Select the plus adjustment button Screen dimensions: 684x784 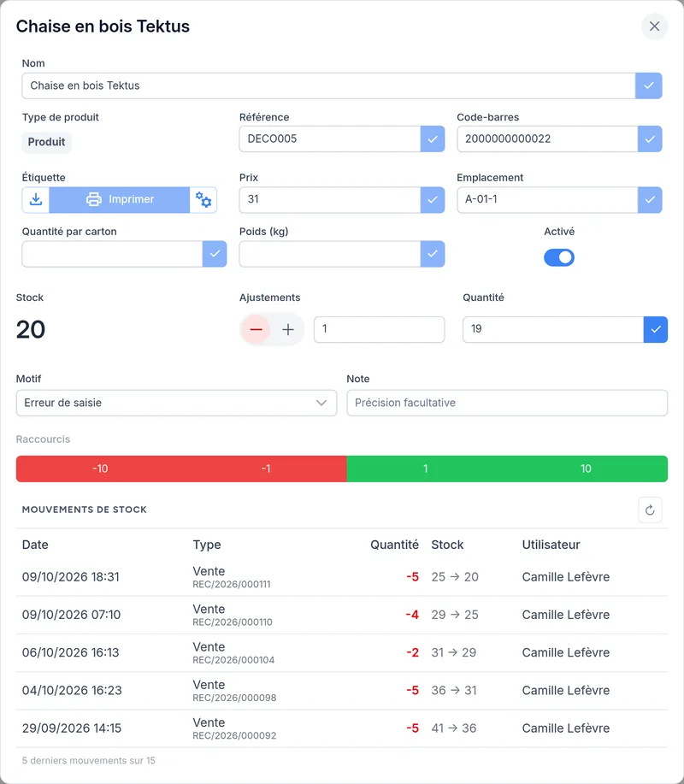point(288,329)
